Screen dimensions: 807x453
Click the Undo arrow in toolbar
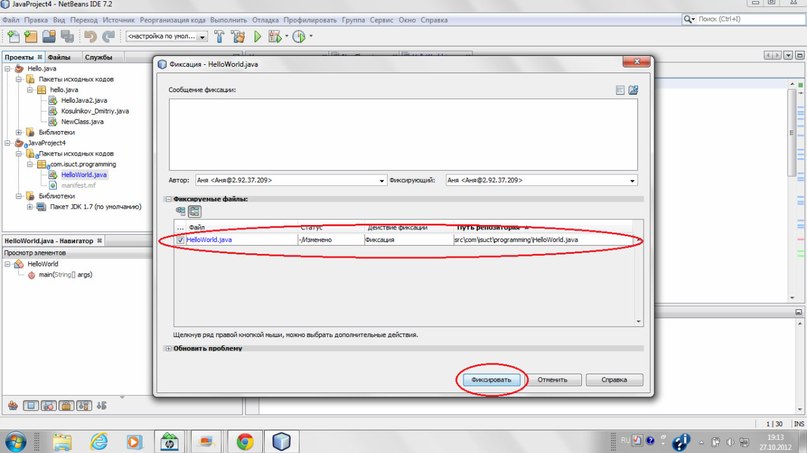(91, 37)
